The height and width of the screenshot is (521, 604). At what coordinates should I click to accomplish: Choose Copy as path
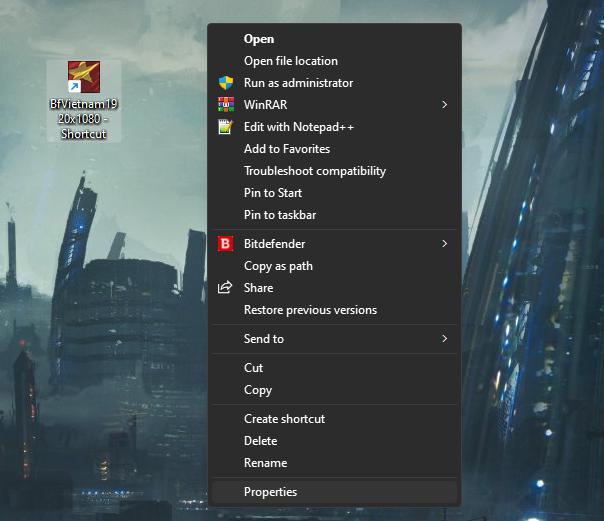coord(278,266)
